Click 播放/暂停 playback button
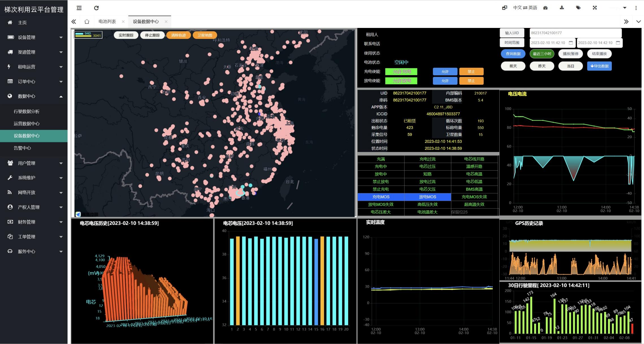This screenshot has height=344, width=644. 571,54
